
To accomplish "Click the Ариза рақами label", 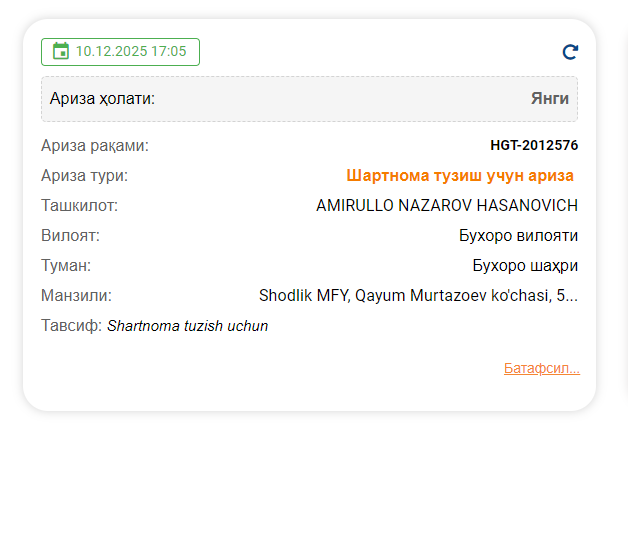I will coord(94,146).
